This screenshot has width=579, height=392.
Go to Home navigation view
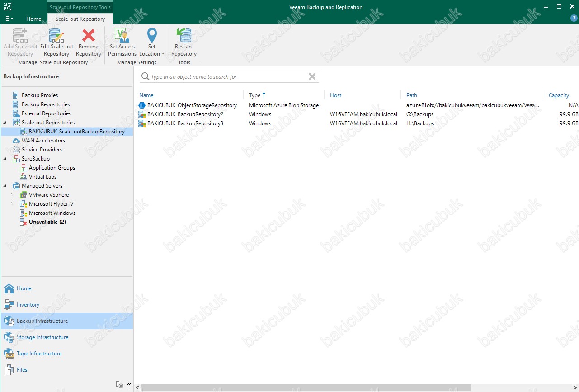click(67, 288)
